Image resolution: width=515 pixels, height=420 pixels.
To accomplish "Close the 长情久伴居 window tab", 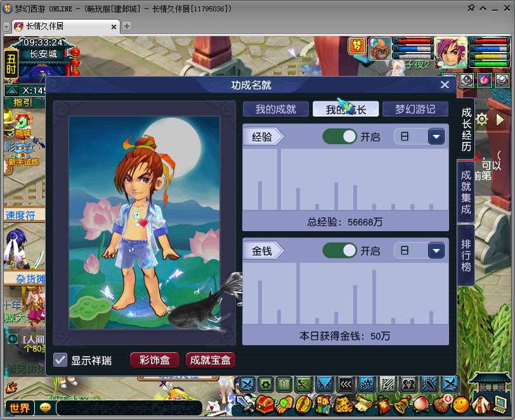I will (x=114, y=27).
